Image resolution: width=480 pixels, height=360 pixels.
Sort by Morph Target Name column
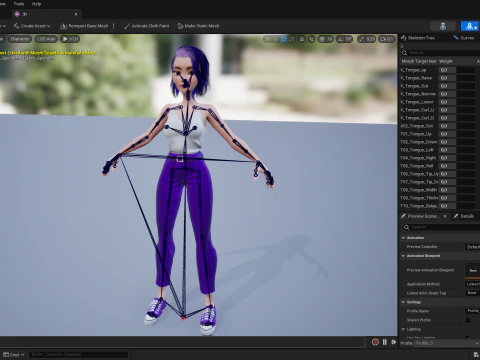pos(419,61)
